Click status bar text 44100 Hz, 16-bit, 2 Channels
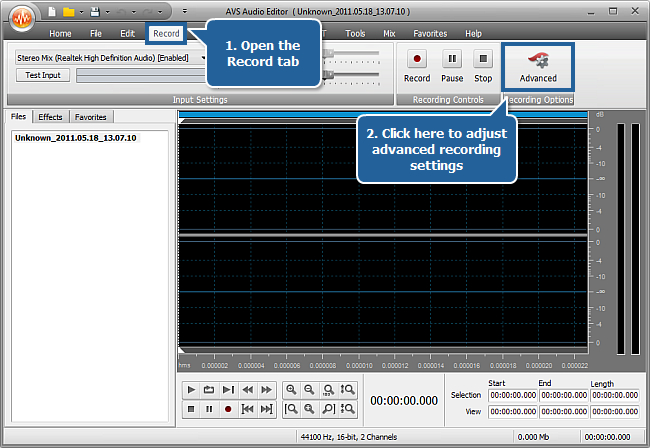Screen dimensions: 650x448 click(349, 437)
